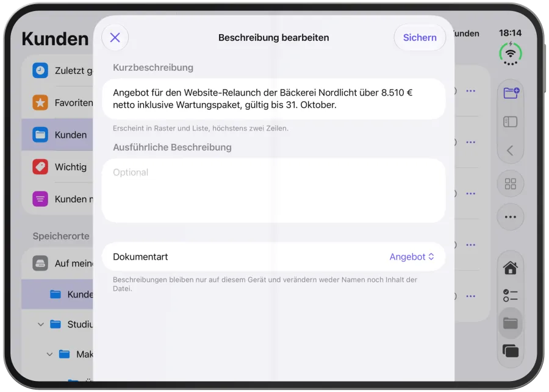Click the 18:14 clock
549x392 pixels.
pyautogui.click(x=510, y=33)
